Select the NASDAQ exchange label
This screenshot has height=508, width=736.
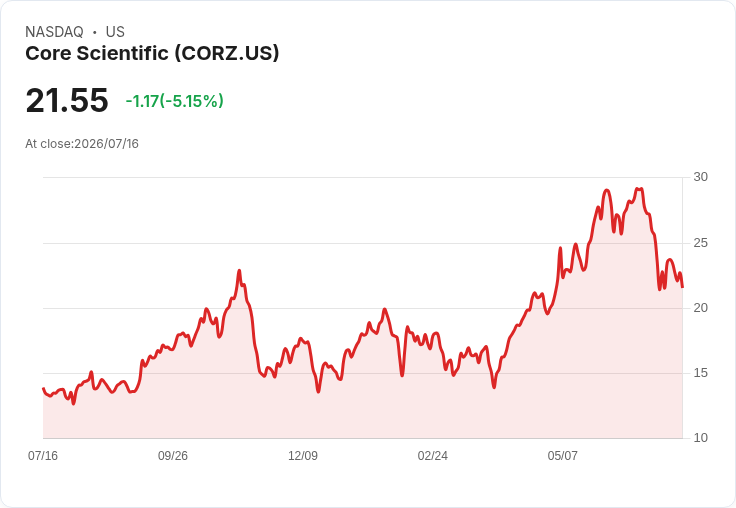(x=54, y=32)
